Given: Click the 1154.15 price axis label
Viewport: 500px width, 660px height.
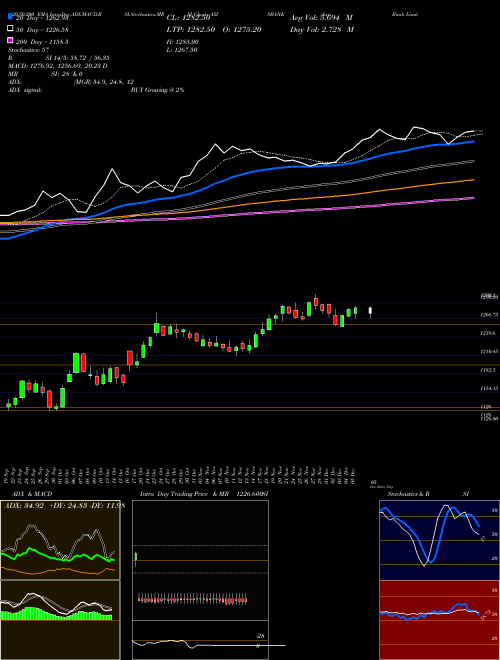Looking at the screenshot, I should coord(489,388).
